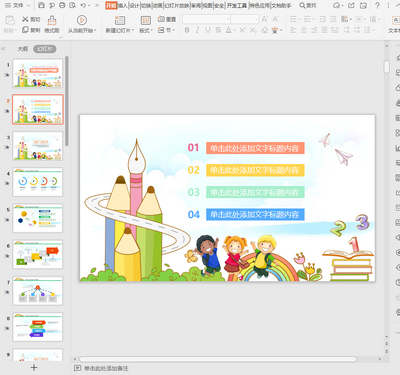Click the increase font size A icon
Screen dimensions: 400x375
[265, 19]
